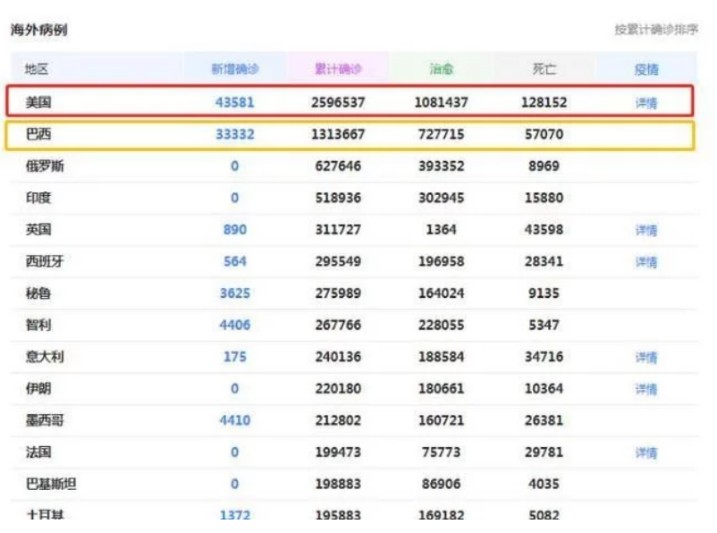Viewport: 717px width, 533px height.
Task: Click the 疫情 column header
Action: click(646, 70)
